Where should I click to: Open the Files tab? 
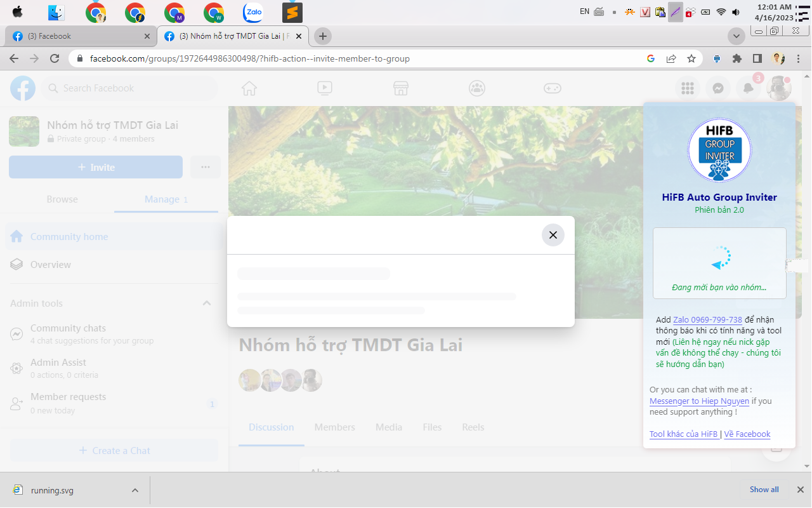(x=432, y=427)
